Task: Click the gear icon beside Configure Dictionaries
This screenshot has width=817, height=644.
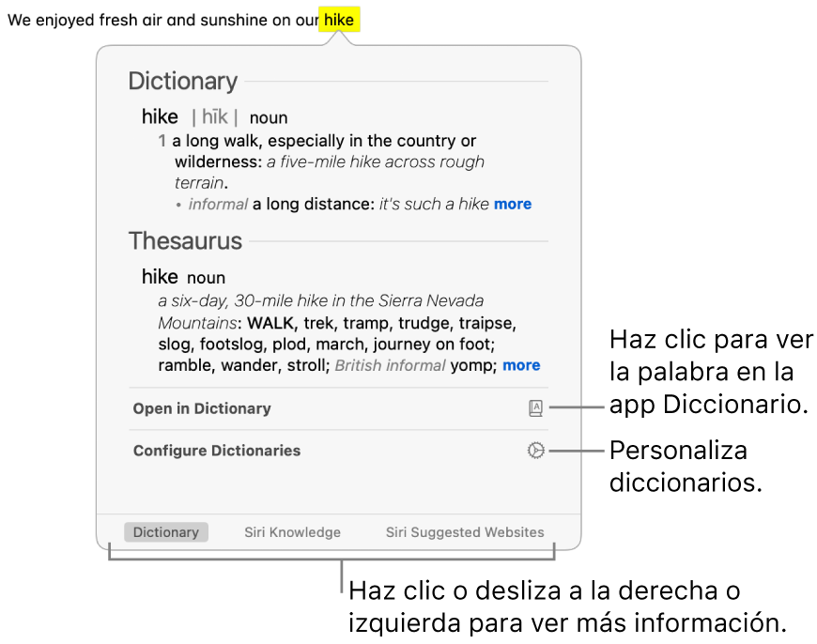Action: coord(535,451)
